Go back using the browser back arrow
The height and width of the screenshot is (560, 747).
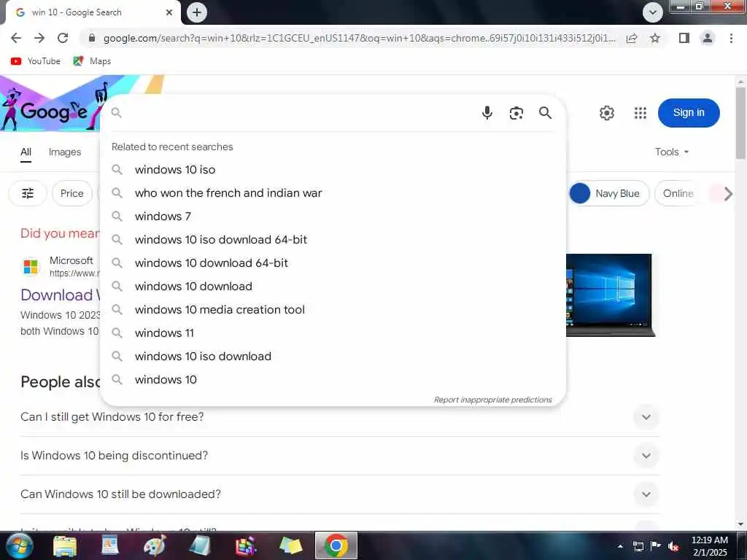(x=16, y=38)
